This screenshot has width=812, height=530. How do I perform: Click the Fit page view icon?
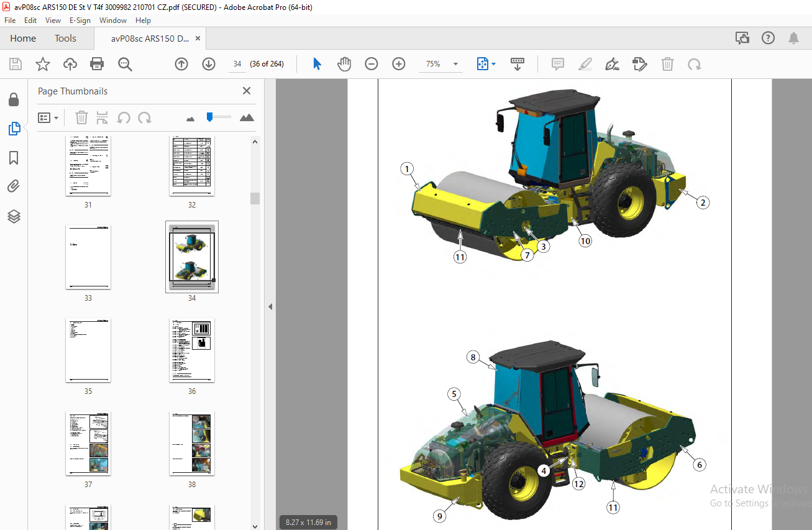click(483, 64)
